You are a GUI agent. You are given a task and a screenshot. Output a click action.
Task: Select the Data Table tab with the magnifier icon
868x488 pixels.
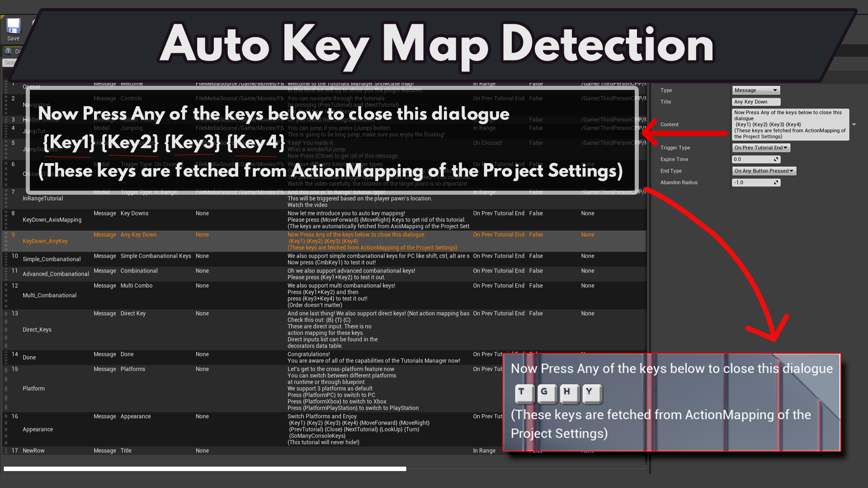(13, 51)
